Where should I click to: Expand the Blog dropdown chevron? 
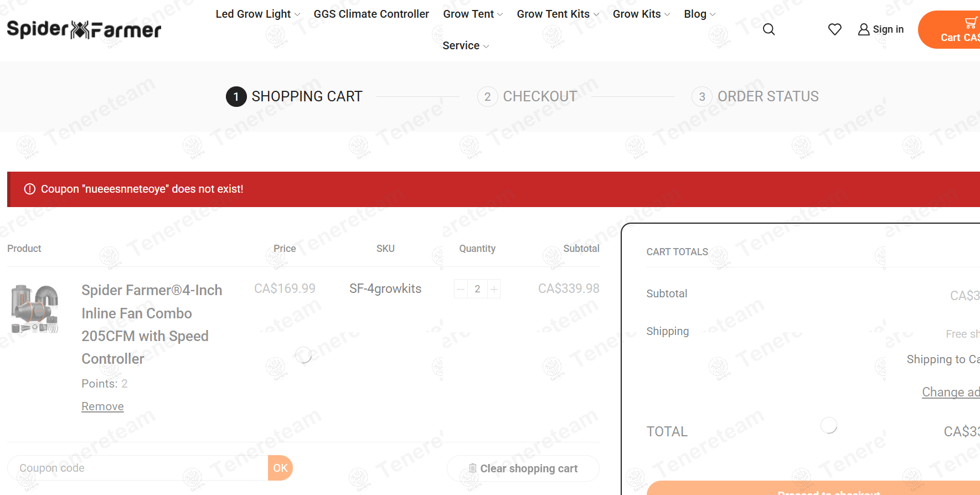[713, 14]
